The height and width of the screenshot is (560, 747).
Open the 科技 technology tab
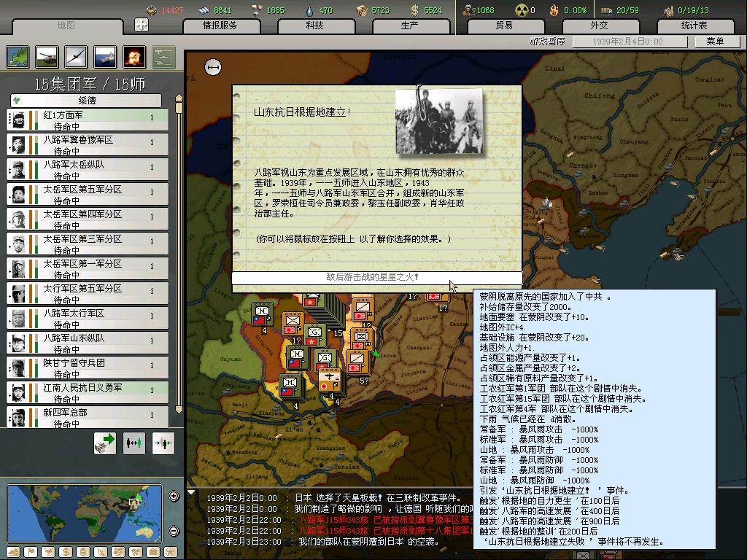point(314,26)
